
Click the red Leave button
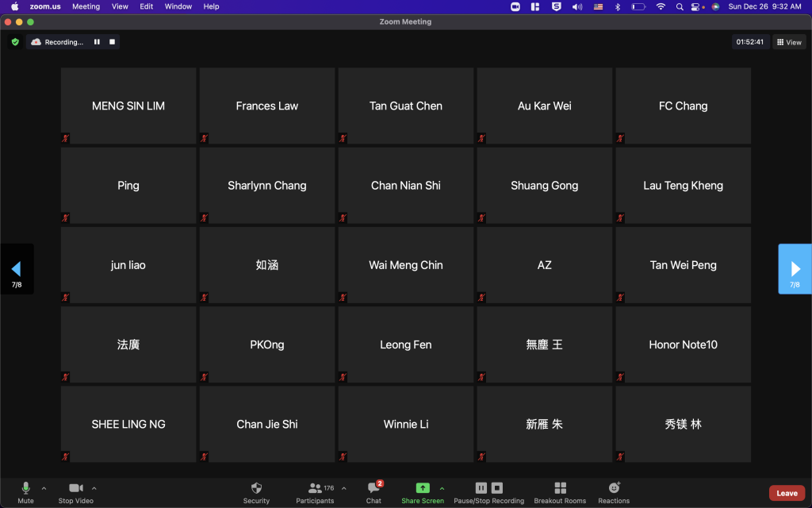(787, 493)
